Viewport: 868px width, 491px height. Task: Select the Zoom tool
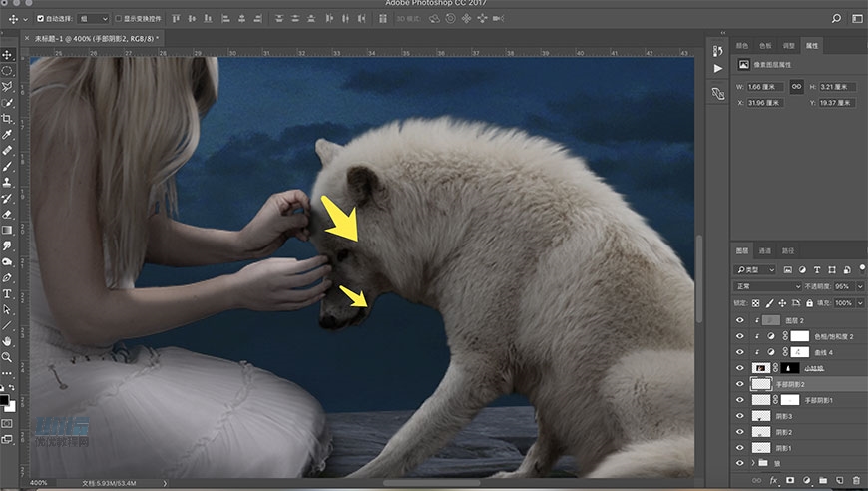pos(7,357)
